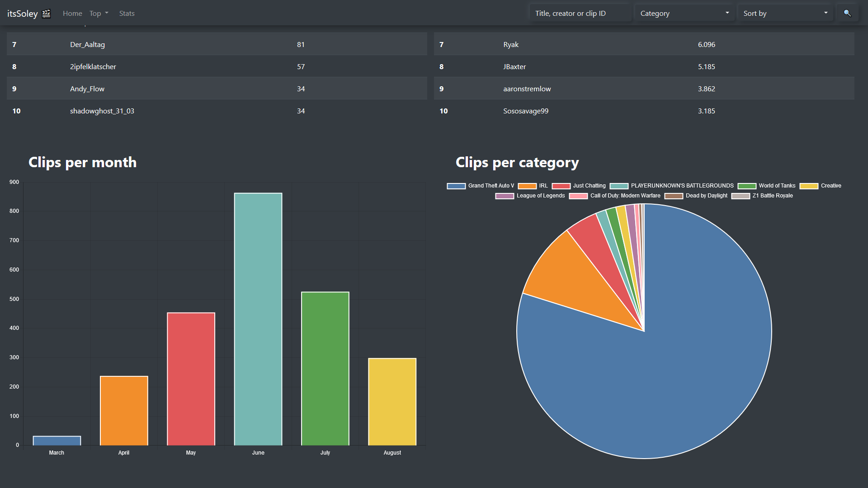Click the clapperboard icon next to itsSoley
This screenshot has height=488, width=868.
click(x=46, y=14)
